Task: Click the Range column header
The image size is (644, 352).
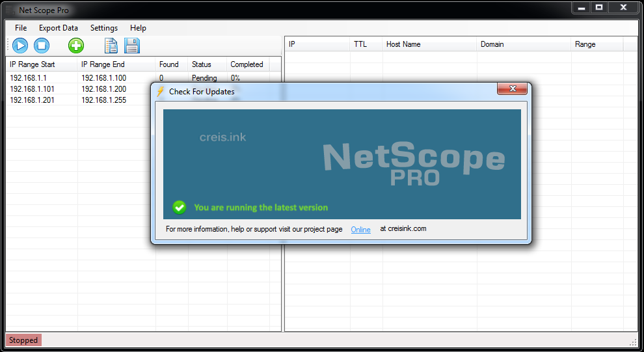Action: (x=597, y=44)
